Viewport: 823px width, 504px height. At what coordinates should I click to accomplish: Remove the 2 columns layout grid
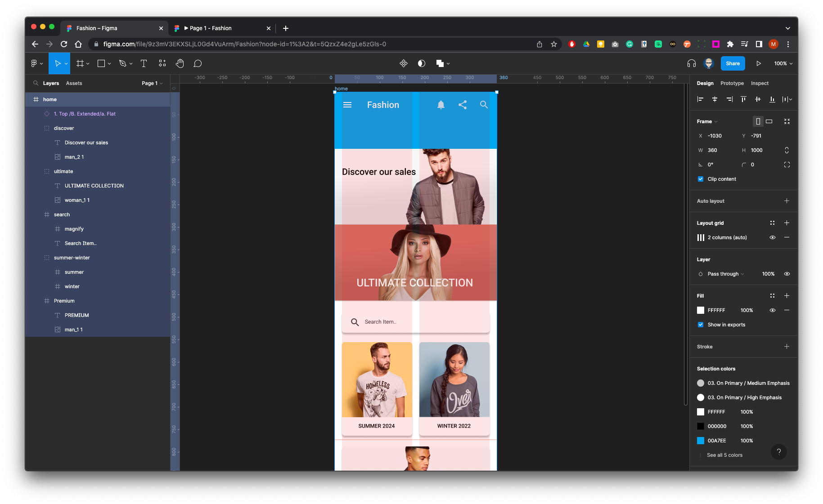[787, 237]
